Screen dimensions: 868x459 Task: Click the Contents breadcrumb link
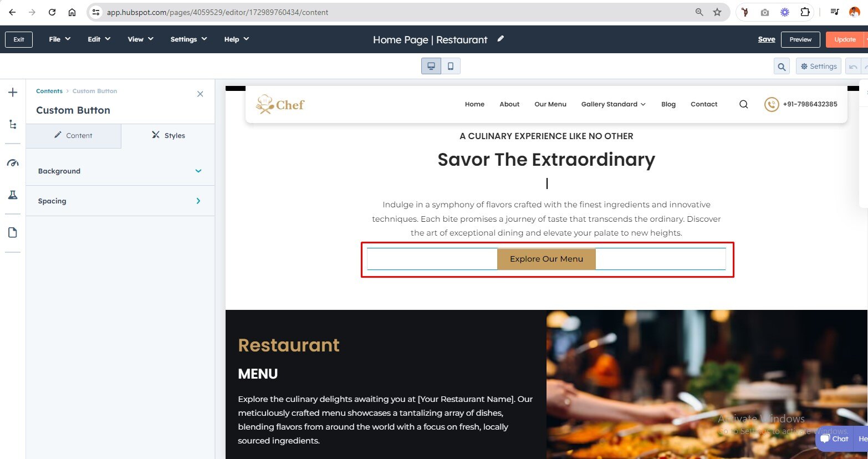click(x=49, y=91)
